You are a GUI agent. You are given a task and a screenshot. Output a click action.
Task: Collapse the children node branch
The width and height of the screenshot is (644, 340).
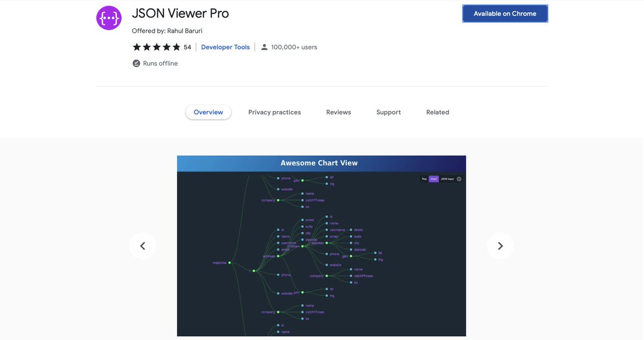pos(302,247)
